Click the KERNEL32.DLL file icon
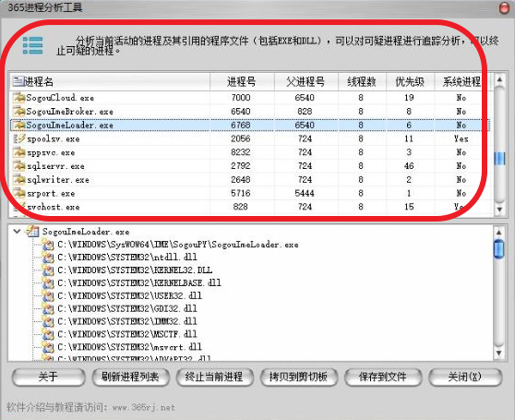This screenshot has height=420, width=515. coord(48,270)
